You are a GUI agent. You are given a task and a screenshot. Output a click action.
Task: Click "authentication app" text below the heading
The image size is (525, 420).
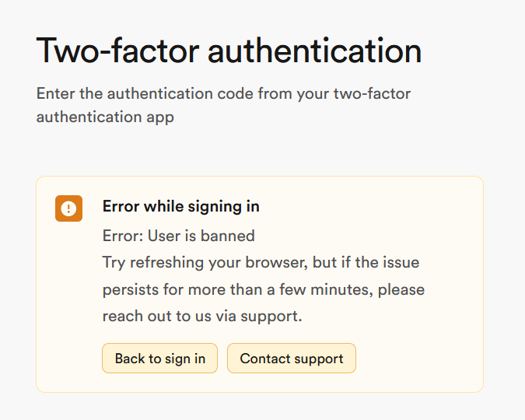click(x=105, y=117)
